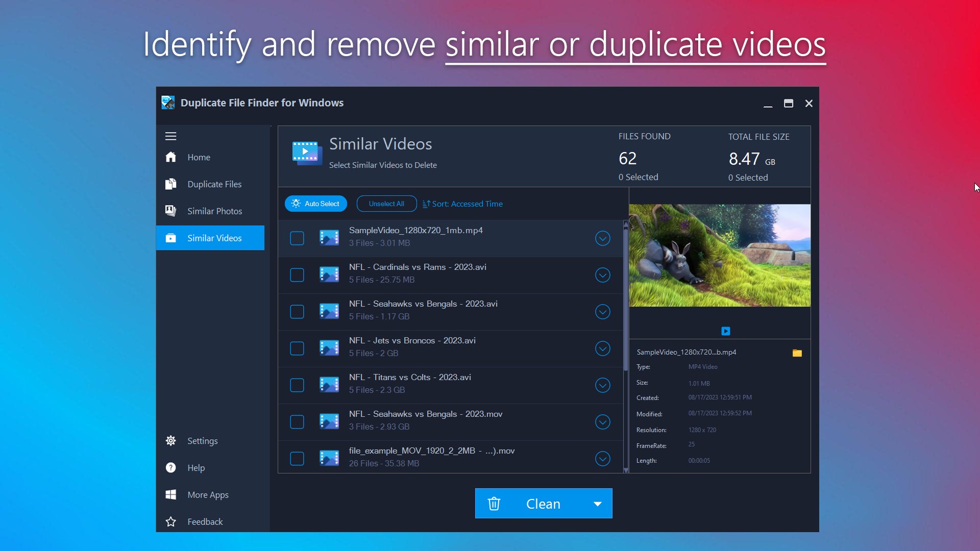Click video icon for Jets vs Broncos
This screenshot has width=980, height=551.
[x=329, y=348]
